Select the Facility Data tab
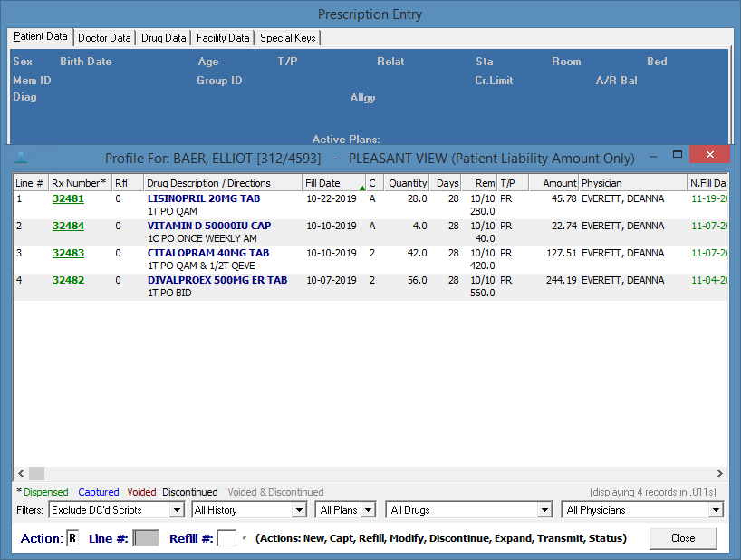 tap(223, 38)
